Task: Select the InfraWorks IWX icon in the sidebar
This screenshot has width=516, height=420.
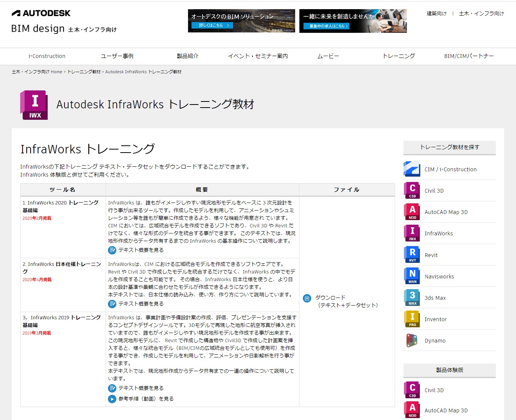Action: (x=412, y=233)
